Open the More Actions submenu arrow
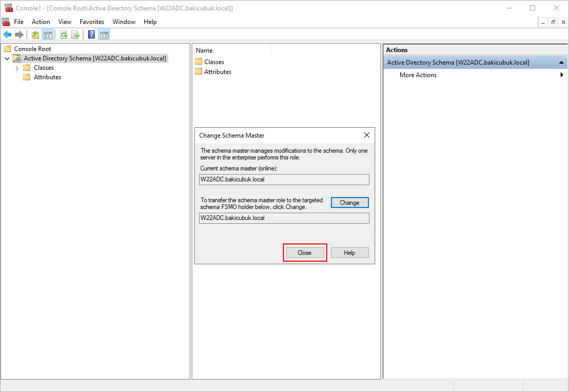Screen dimensions: 569x392 coord(562,75)
